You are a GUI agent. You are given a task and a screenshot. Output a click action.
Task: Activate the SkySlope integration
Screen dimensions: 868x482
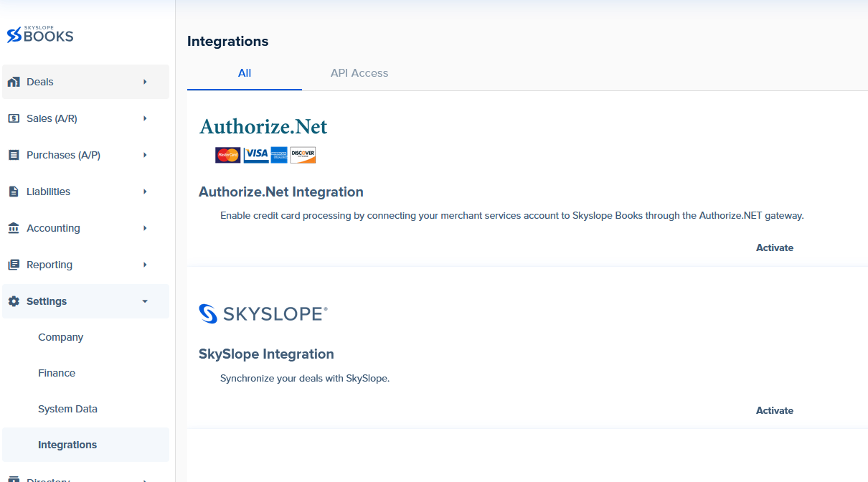point(775,410)
